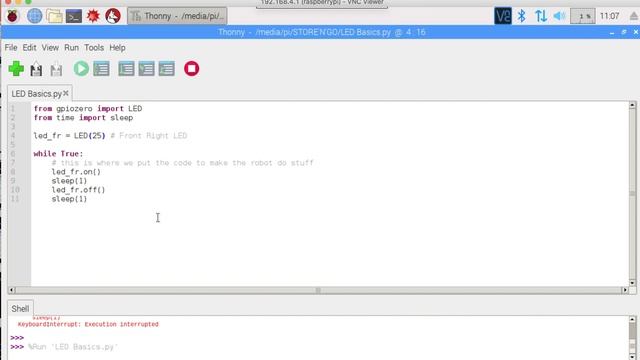The width and height of the screenshot is (640, 360).
Task: Click the Wolfram wolf icon in taskbar
Action: pyautogui.click(x=113, y=16)
